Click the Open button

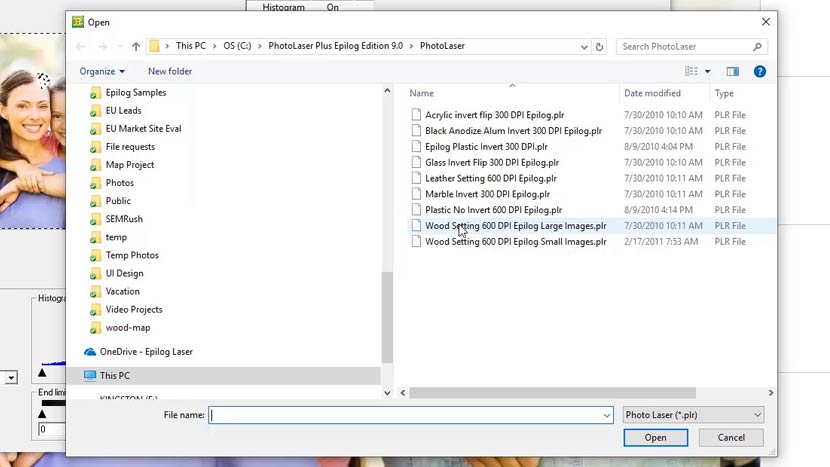[x=655, y=437]
